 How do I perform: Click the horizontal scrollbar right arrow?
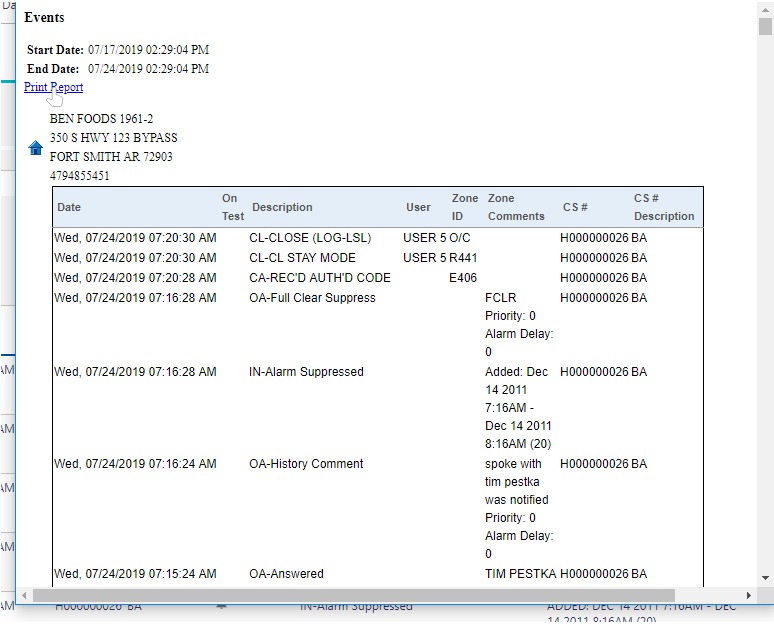[x=749, y=595]
